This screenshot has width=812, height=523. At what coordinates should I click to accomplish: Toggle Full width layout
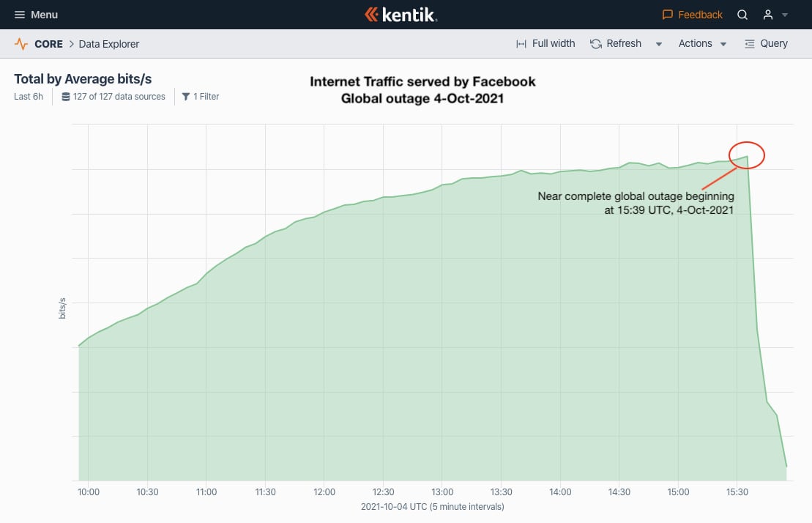pyautogui.click(x=545, y=44)
